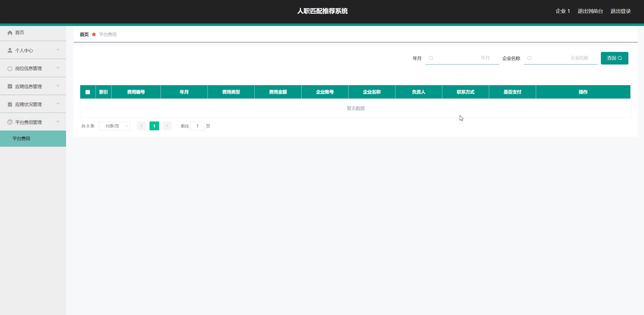Open 个人中心 sidebar menu
644x315 pixels.
[33, 50]
